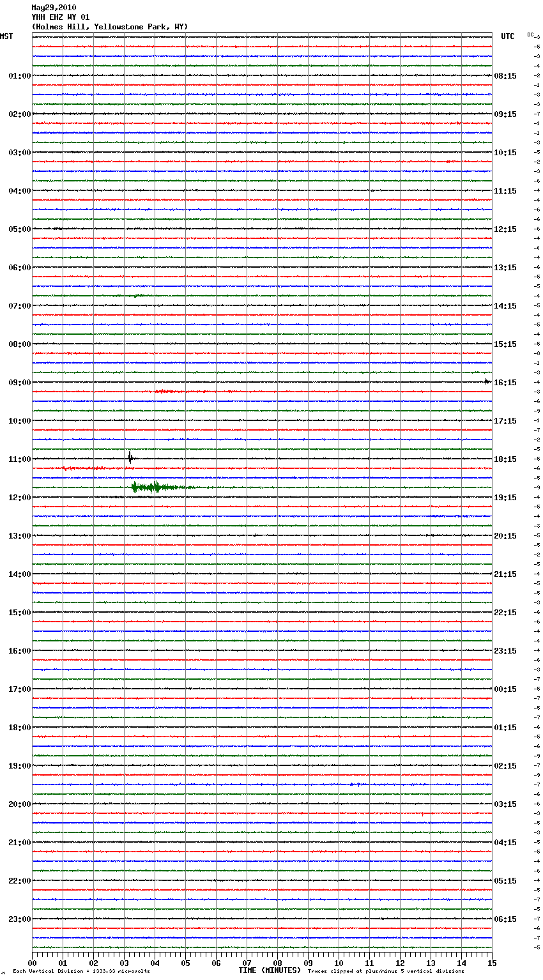Click the 15:15 UTC time label
Image resolution: width=543 pixels, height=980 pixels.
tap(505, 344)
